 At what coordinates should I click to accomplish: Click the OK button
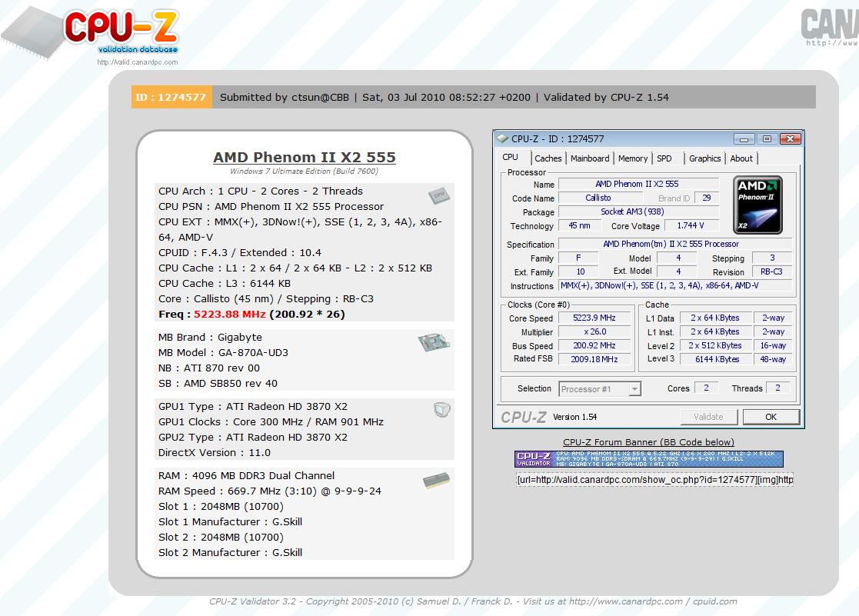771,417
